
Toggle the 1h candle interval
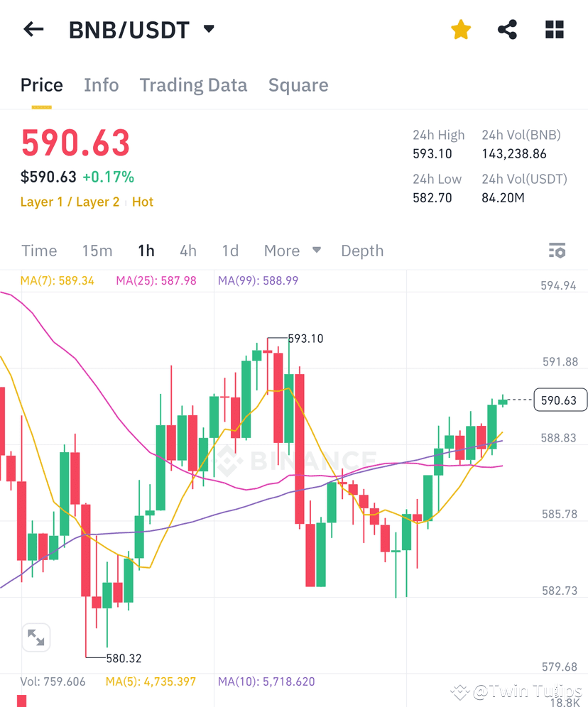click(x=146, y=251)
